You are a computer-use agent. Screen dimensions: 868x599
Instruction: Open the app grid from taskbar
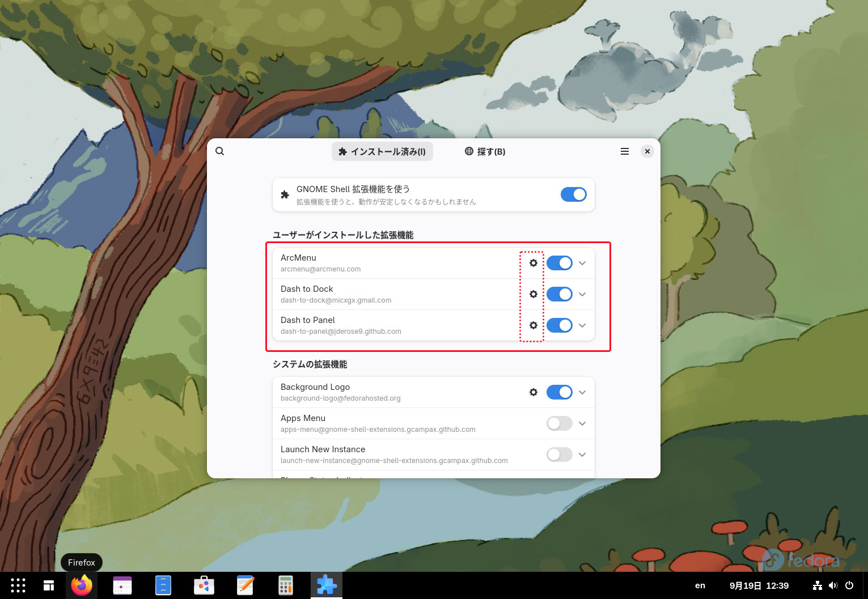pos(18,585)
